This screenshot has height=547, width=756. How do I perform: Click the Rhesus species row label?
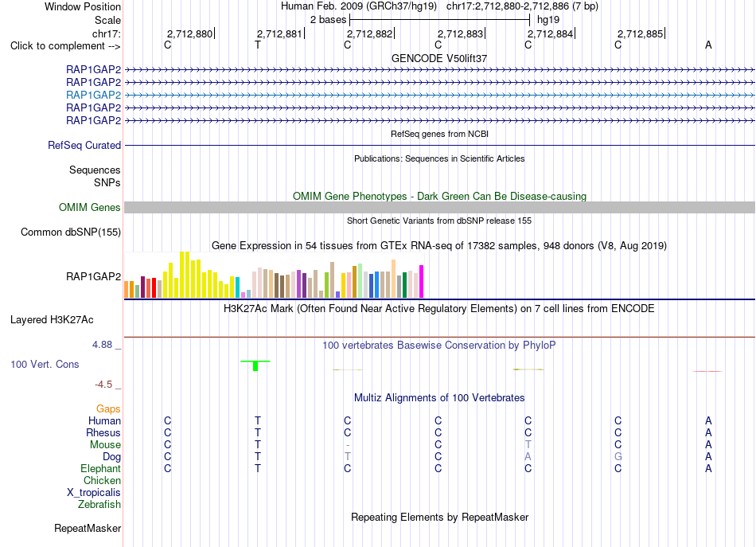pyautogui.click(x=103, y=432)
